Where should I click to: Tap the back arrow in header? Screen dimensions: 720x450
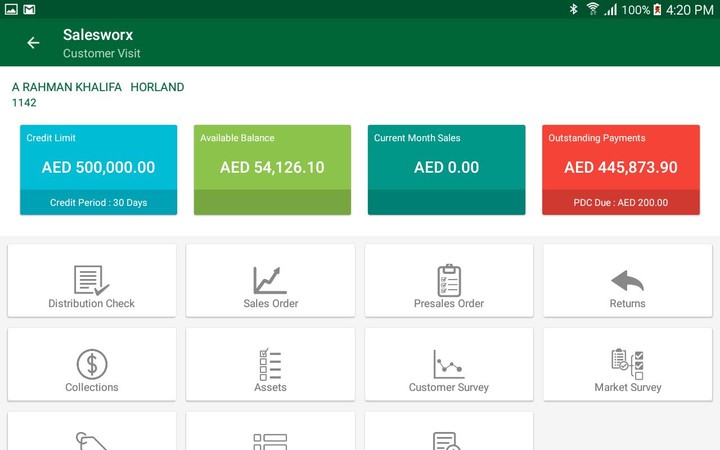click(33, 43)
